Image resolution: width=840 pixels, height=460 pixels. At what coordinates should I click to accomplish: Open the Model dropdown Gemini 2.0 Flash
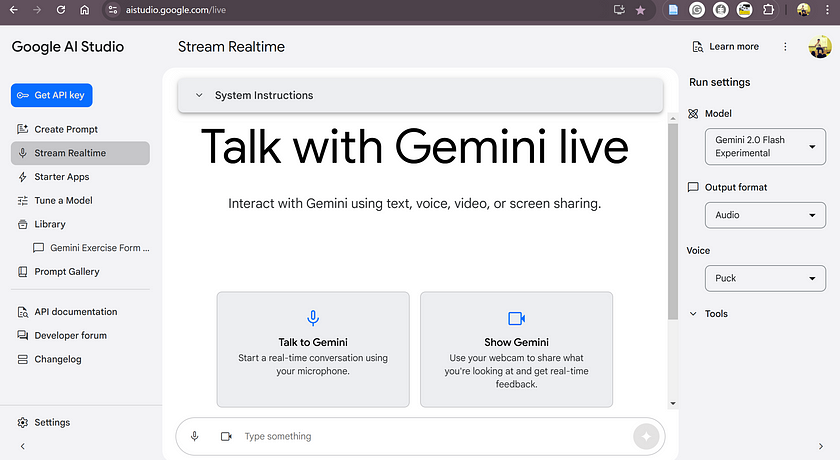766,147
